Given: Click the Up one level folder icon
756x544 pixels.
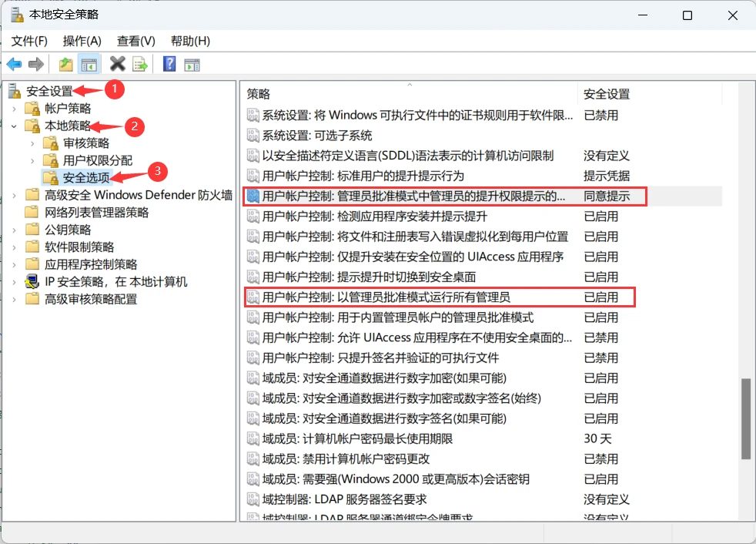Looking at the screenshot, I should 66,64.
